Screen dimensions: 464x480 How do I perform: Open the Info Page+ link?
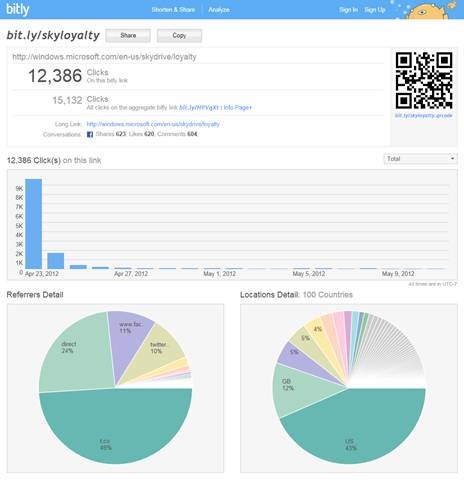point(238,108)
